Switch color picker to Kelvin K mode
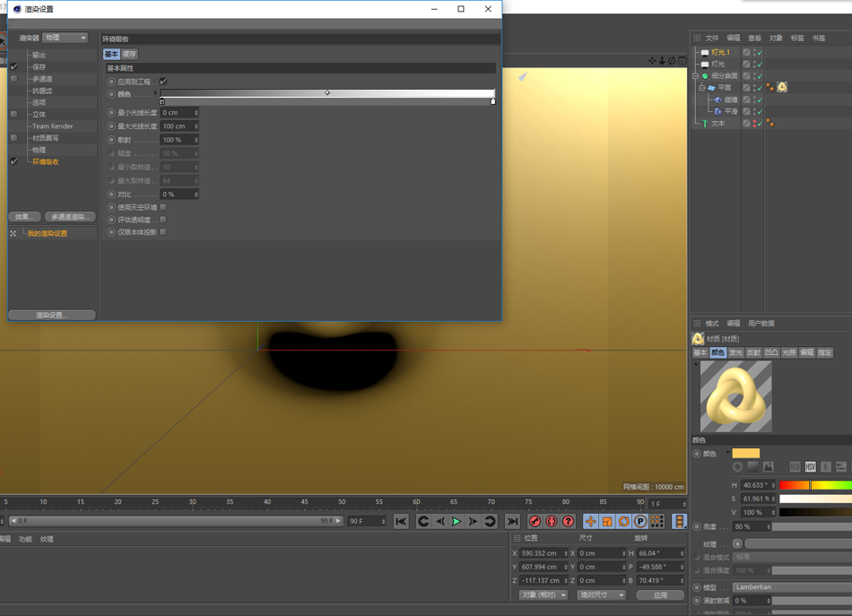This screenshot has width=852, height=616. (x=826, y=466)
